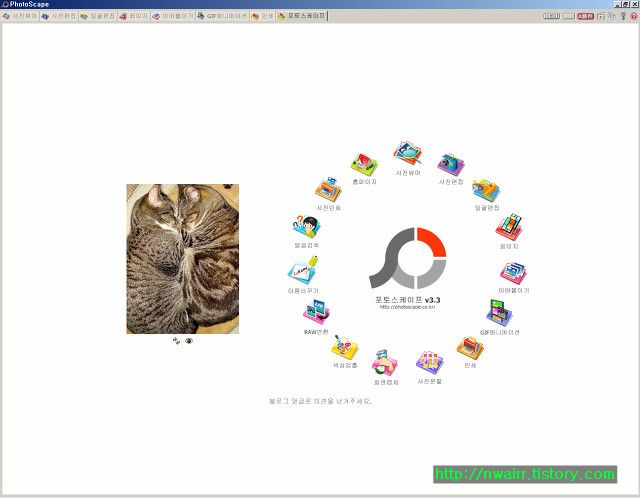640x498 pixels.
Task: Open the 페이지 (Page) film-strip circle icon
Action: tap(509, 227)
